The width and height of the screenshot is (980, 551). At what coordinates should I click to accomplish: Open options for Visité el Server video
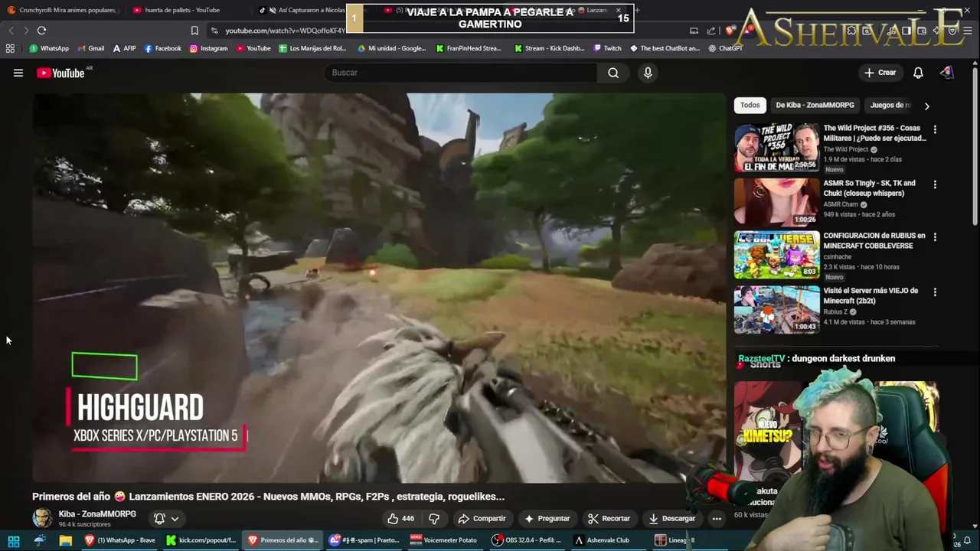click(x=935, y=292)
